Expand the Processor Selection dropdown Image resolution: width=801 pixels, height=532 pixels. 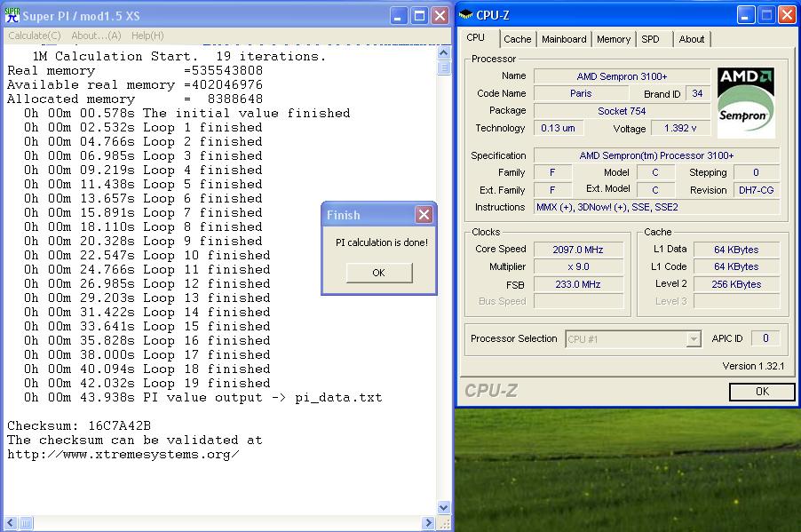click(694, 338)
